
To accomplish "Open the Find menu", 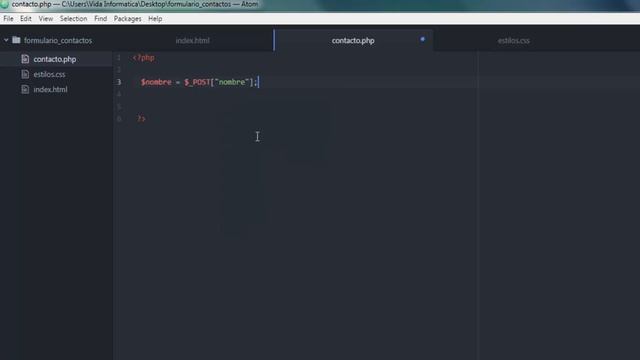I will tap(100, 19).
